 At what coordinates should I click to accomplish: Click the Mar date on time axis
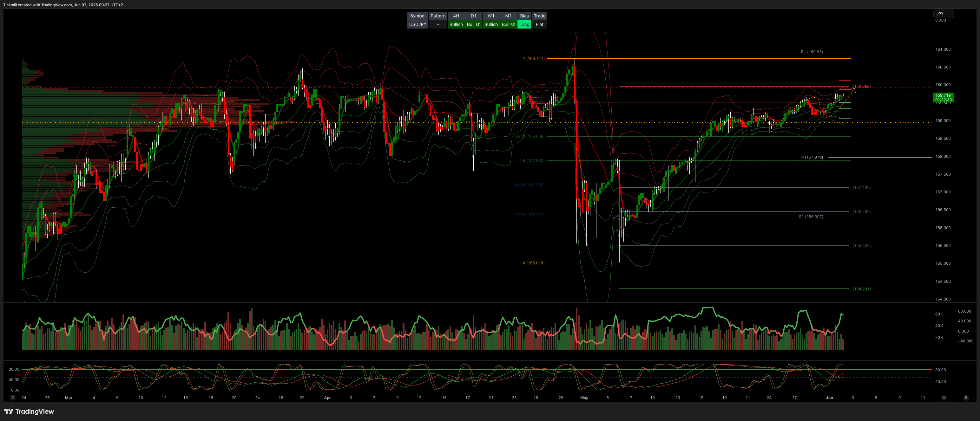click(x=69, y=398)
